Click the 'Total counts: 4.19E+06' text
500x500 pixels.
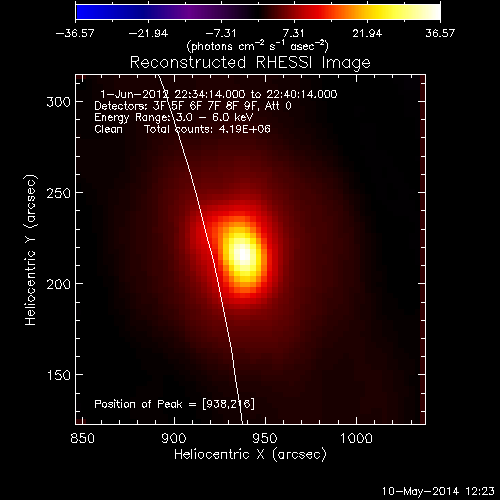click(207, 129)
